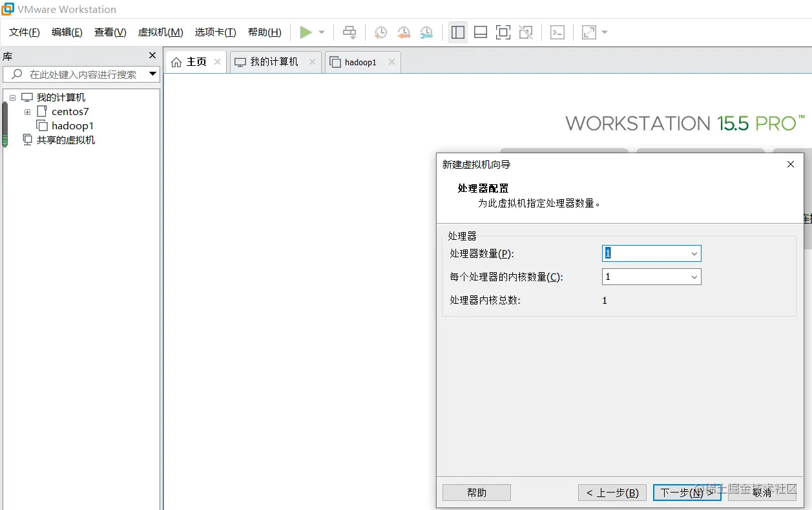Click the VMware Workstation title bar logo

[8, 9]
